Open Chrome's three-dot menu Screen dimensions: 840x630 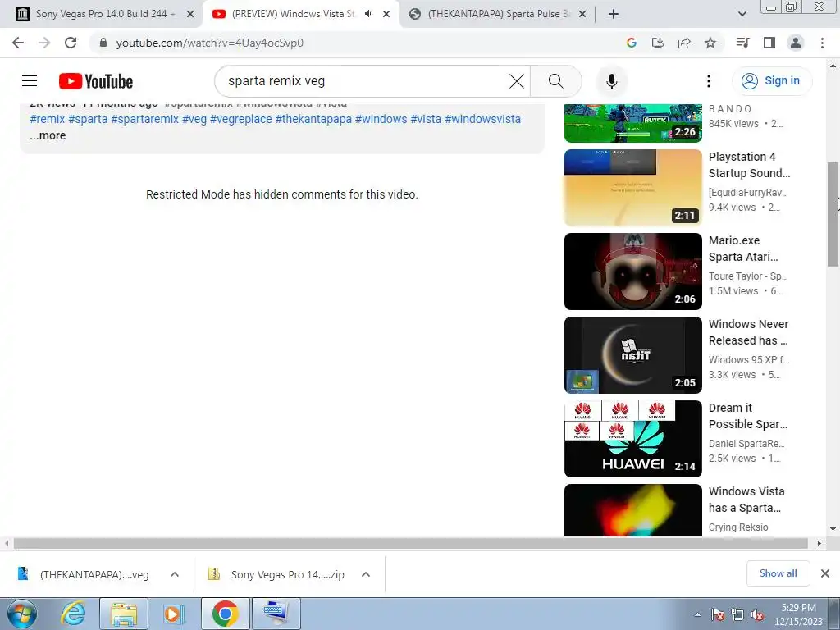(x=822, y=43)
